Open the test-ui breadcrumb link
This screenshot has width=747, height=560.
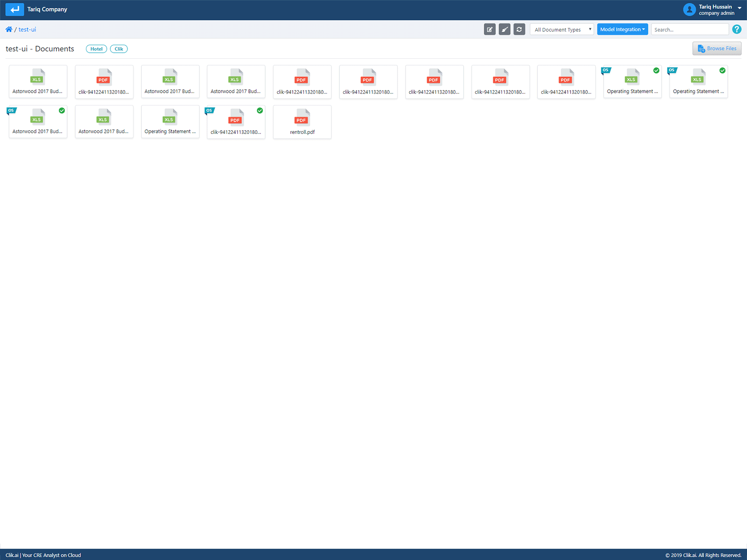coord(27,29)
